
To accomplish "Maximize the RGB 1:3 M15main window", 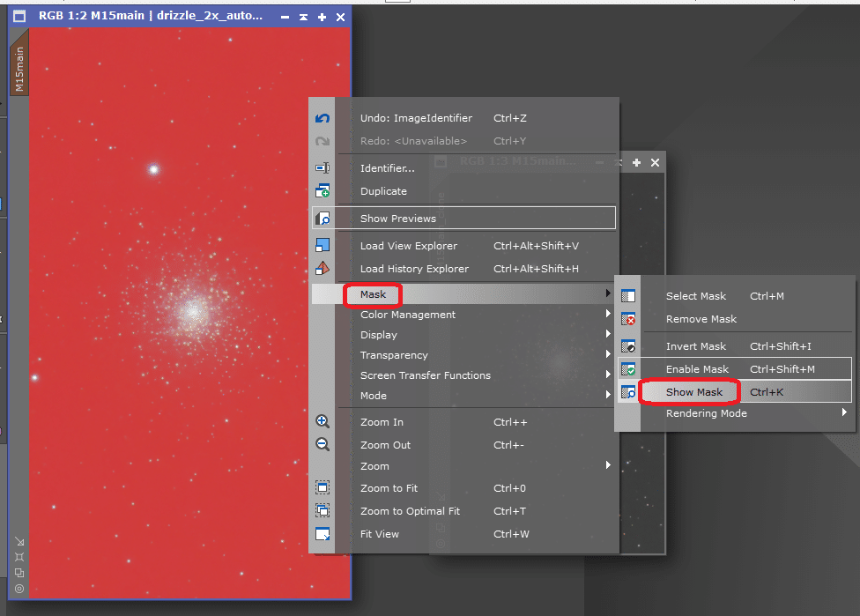I will pyautogui.click(x=636, y=162).
